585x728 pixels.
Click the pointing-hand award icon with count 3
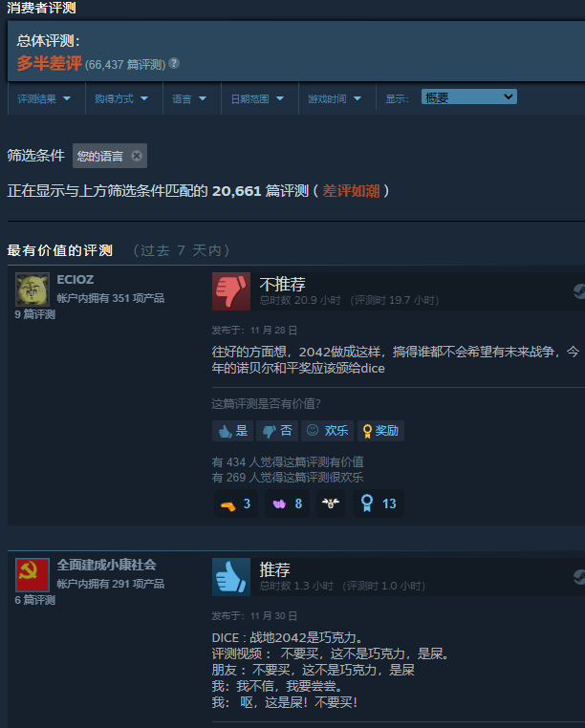coord(236,503)
